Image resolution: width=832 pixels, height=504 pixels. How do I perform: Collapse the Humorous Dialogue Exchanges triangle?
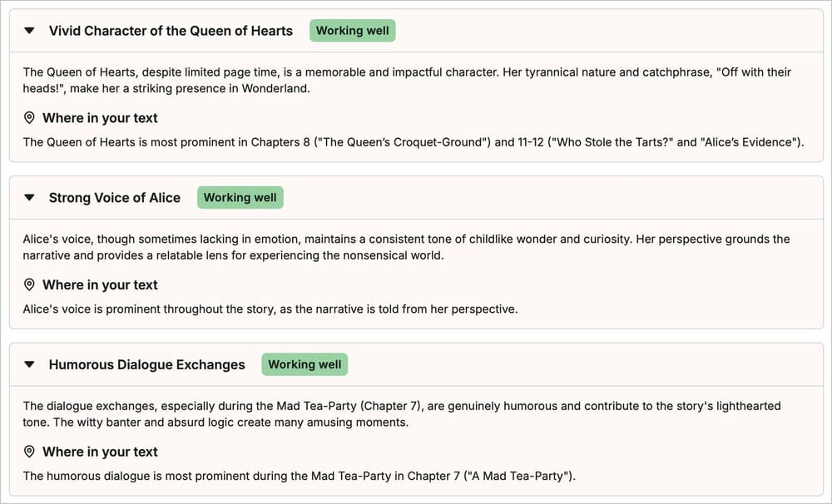[x=30, y=364]
